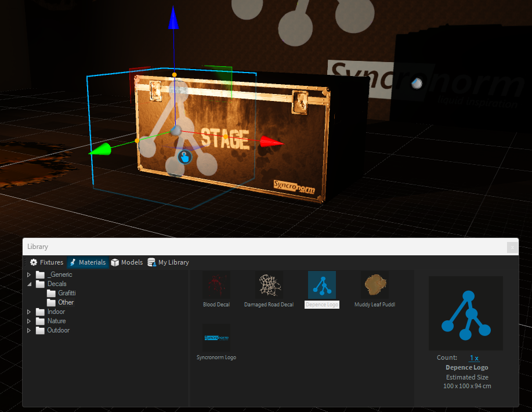This screenshot has width=532, height=412.
Task: Select the Grafitti subfolder
Action: coord(61,293)
